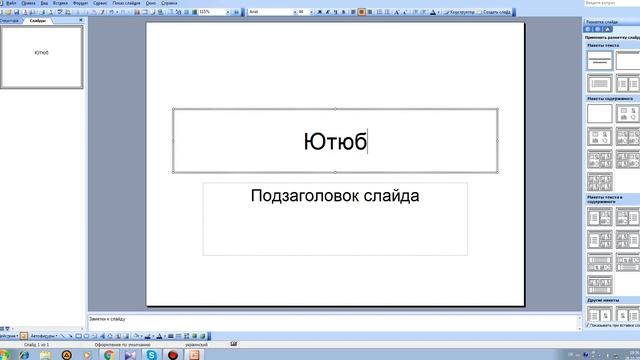Open the zoom percentage dropdown
This screenshot has height=360, width=640.
227,12
